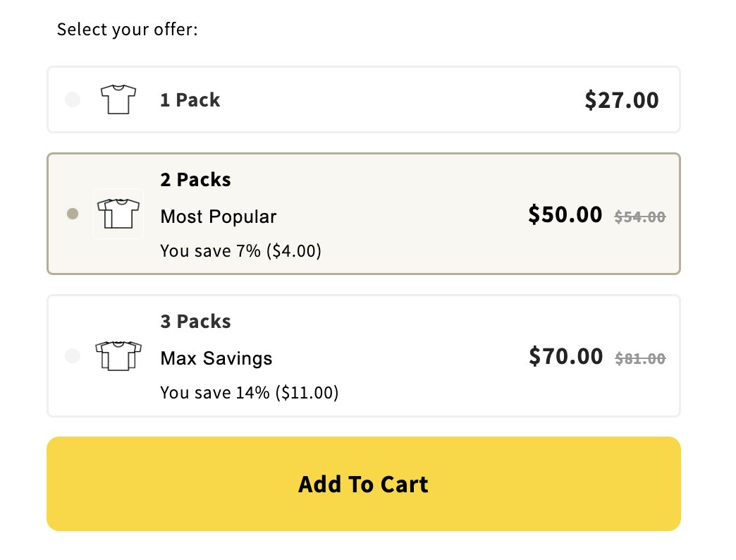
Task: Click the "2 Packs" offer title
Action: 195,180
